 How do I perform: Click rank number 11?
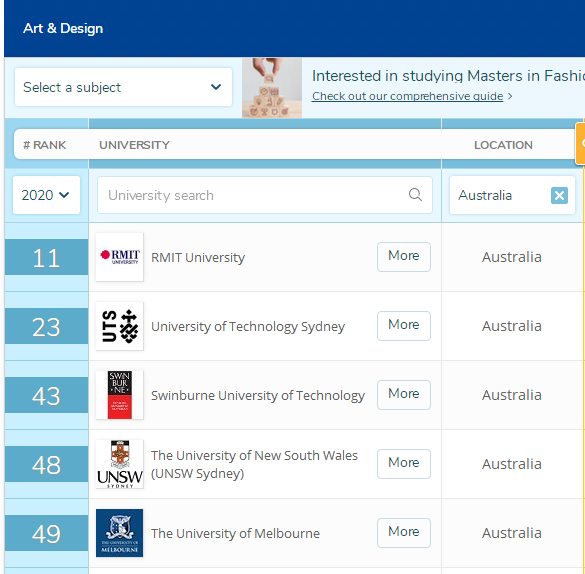coord(46,257)
